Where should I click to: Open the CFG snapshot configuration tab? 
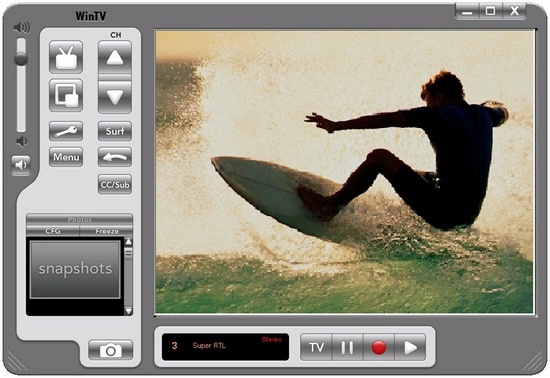[53, 231]
